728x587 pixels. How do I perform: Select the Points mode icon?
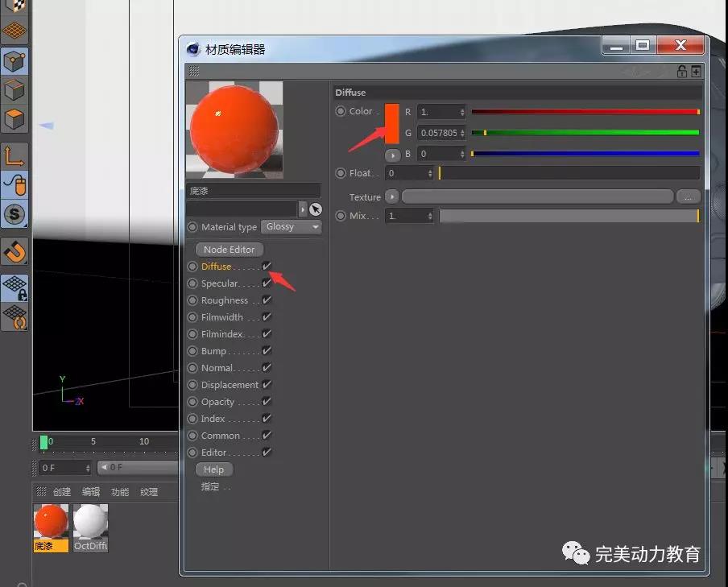[x=14, y=60]
